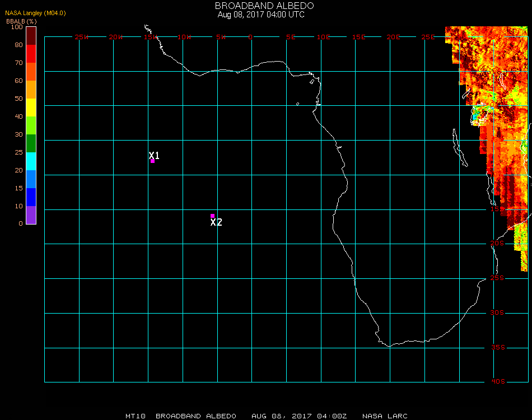Viewport: 532px width, 420px height.
Task: Select the dark green 25–30% colorbar segment
Action: pos(31,143)
